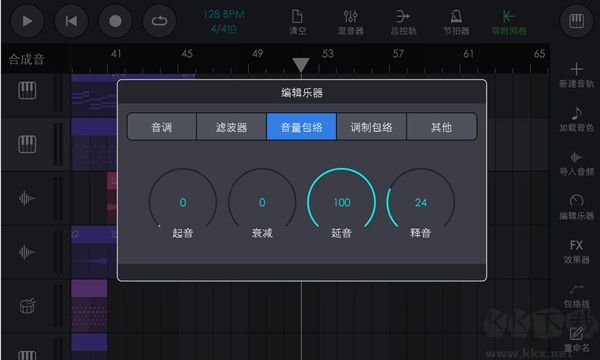Open the FX 效果器 panel

[x=576, y=251]
